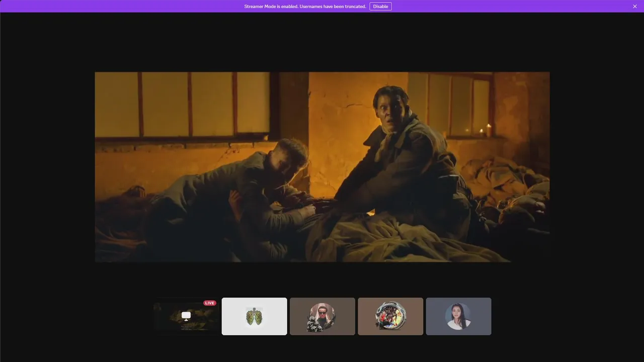This screenshot has height=362, width=644.
Task: Select participant tile with sunglasses avatar
Action: 323,316
